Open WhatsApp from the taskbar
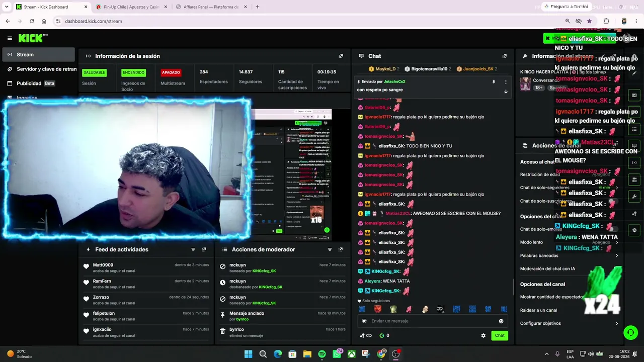Image resolution: width=644 pixels, height=362 pixels. tap(337, 354)
